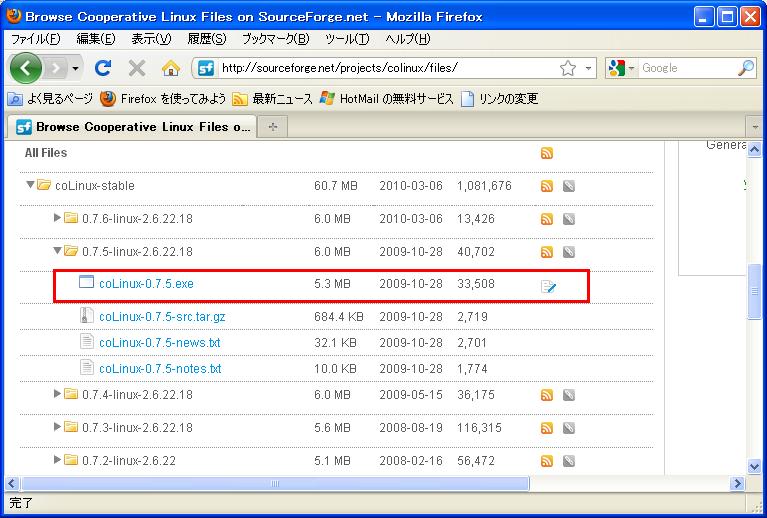The image size is (767, 518).
Task: Click RSS icon in 0.7.6-linux-2.6.22.18 row
Action: [547, 219]
